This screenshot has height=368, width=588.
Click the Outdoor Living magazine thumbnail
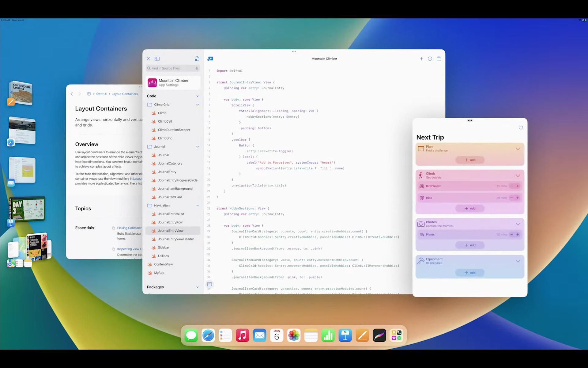point(21,91)
